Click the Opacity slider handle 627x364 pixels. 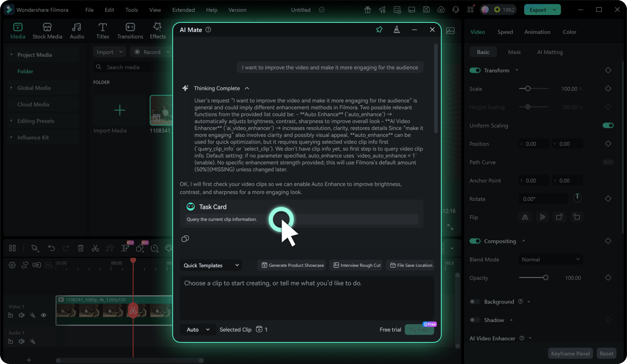545,277
